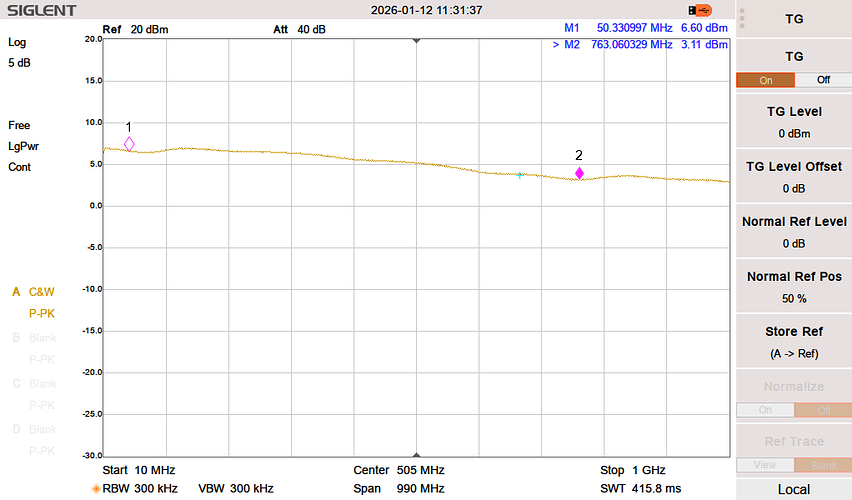Open the Normal Ref Pos setting
This screenshot has height=500, width=852.
[794, 286]
